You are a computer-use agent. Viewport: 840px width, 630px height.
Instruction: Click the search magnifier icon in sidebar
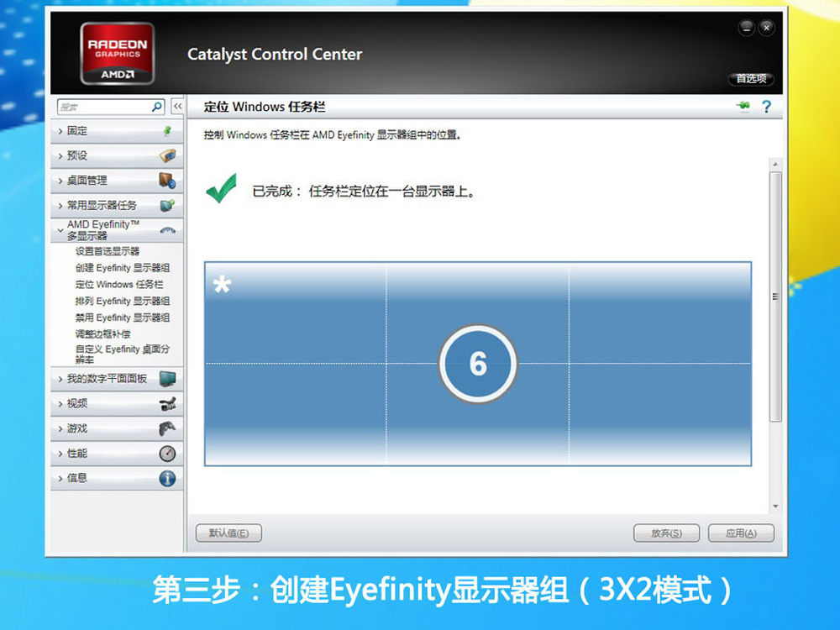pyautogui.click(x=157, y=107)
